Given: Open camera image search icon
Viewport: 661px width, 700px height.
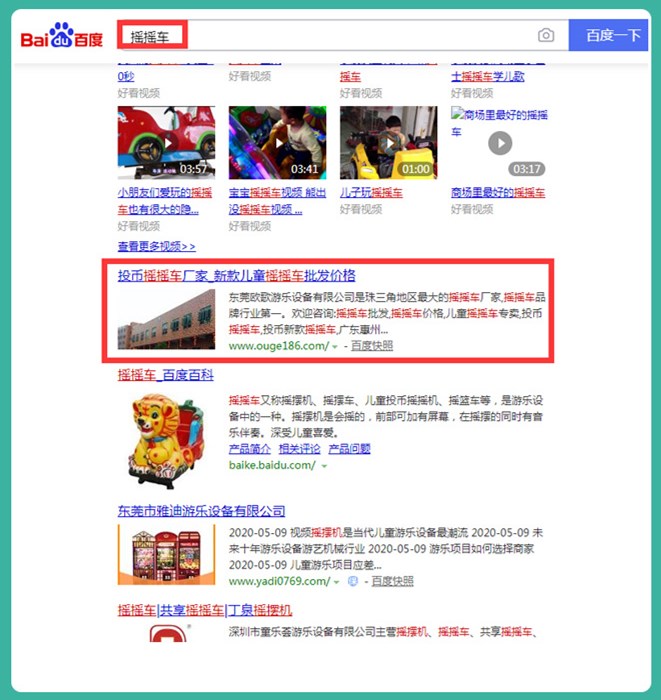Looking at the screenshot, I should click(545, 35).
